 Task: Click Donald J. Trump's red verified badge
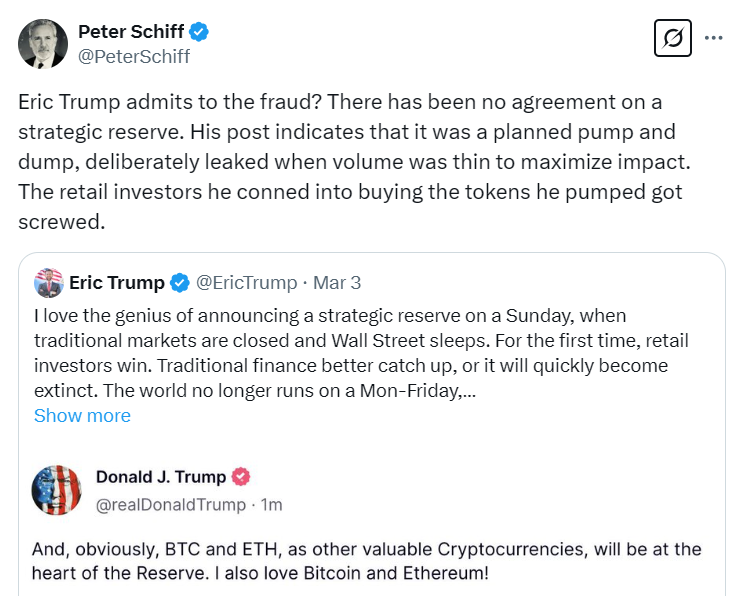coord(242,477)
